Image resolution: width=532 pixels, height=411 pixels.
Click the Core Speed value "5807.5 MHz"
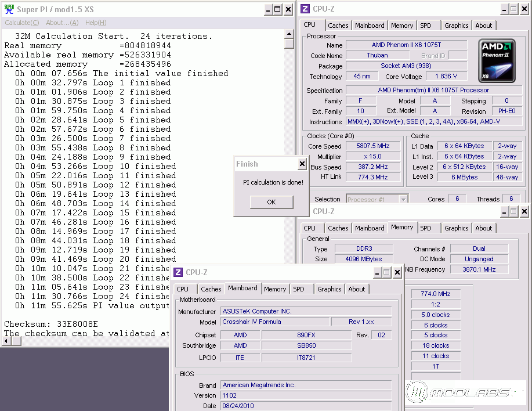[373, 146]
